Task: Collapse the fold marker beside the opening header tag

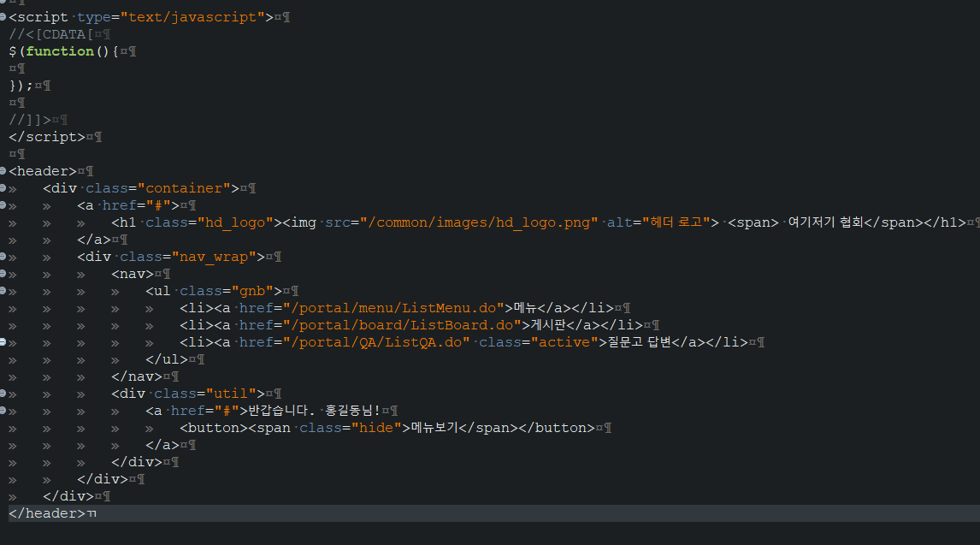Action: pyautogui.click(x=3, y=170)
